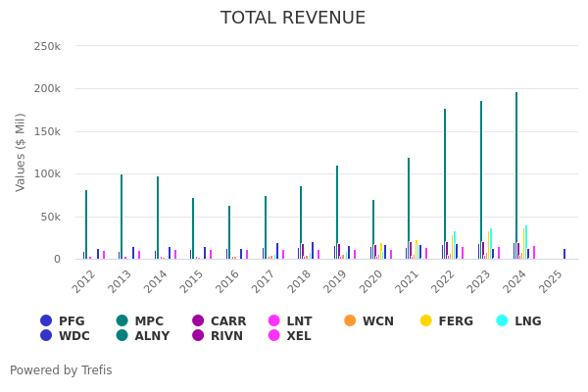This screenshot has width=588, height=392.
Task: Open the Powered by Trefis link
Action: click(x=61, y=370)
